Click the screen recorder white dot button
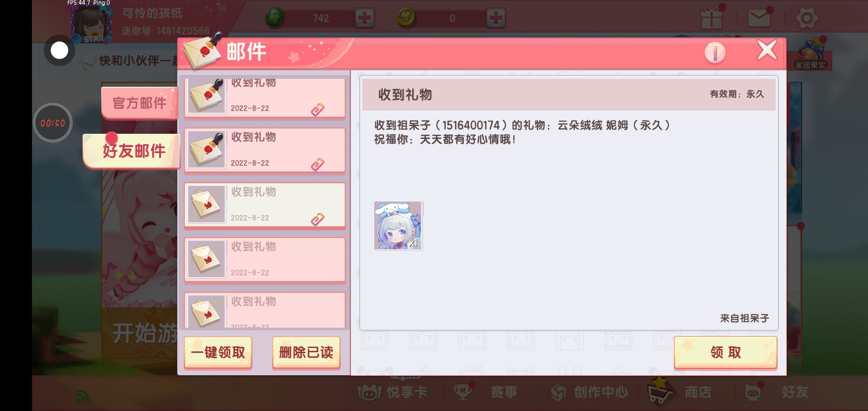The width and height of the screenshot is (868, 411). (x=59, y=50)
